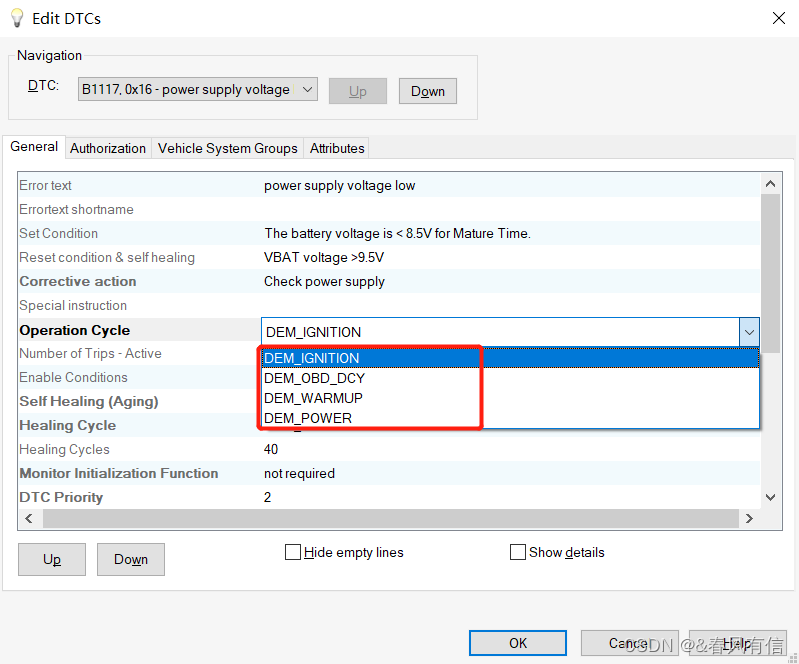Click the Self Healing (Aging) label

pos(89,402)
